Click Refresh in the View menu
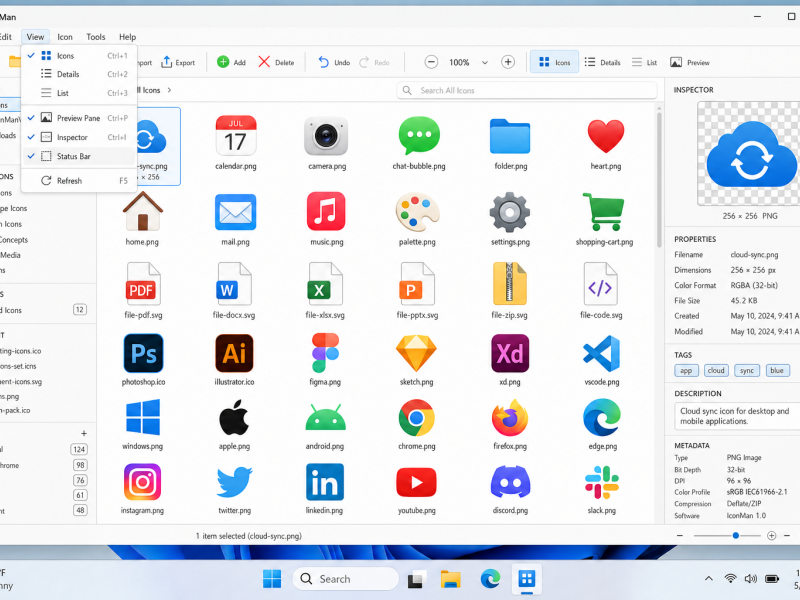This screenshot has height=600, width=800. 80,181
